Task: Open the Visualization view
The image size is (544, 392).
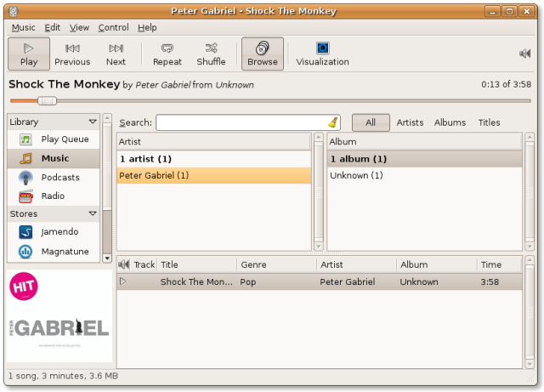Action: pyautogui.click(x=322, y=54)
